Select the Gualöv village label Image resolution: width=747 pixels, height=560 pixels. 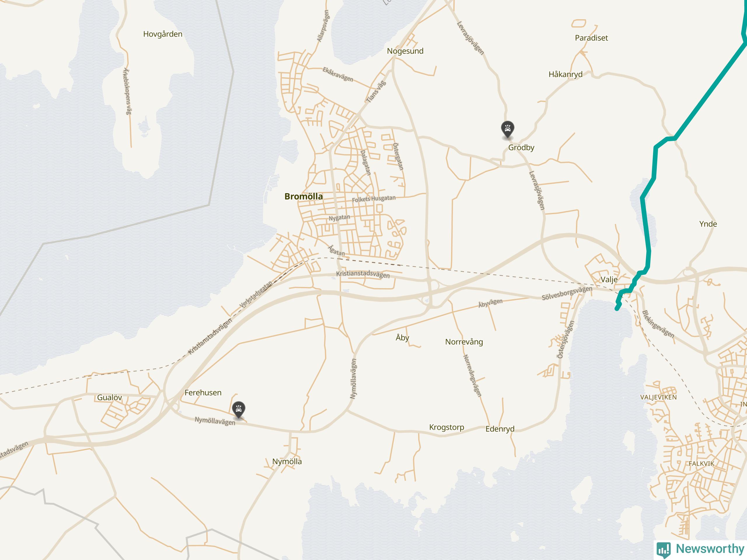pos(109,397)
